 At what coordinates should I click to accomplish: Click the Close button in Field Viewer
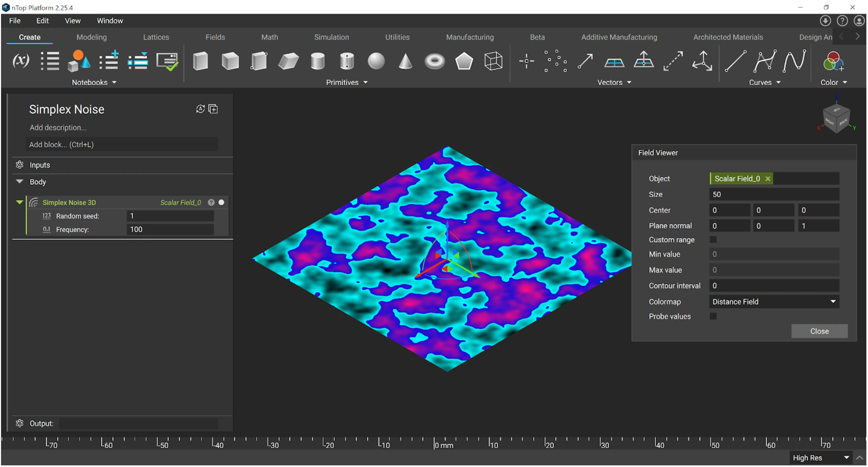819,332
